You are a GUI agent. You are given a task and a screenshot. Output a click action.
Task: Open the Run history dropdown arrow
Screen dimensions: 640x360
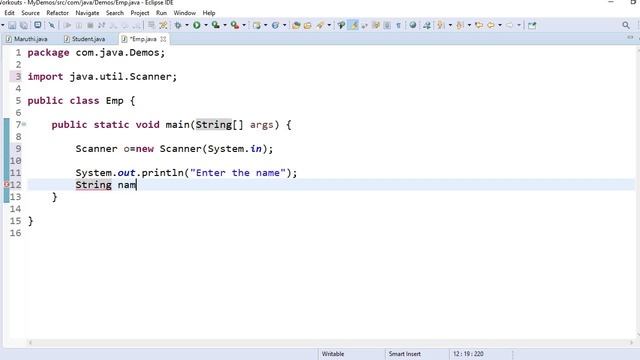click(206, 25)
